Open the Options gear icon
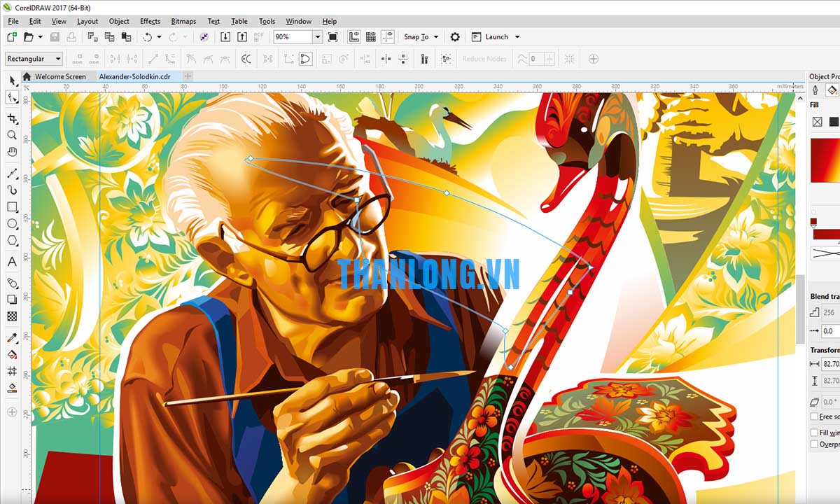 455,37
